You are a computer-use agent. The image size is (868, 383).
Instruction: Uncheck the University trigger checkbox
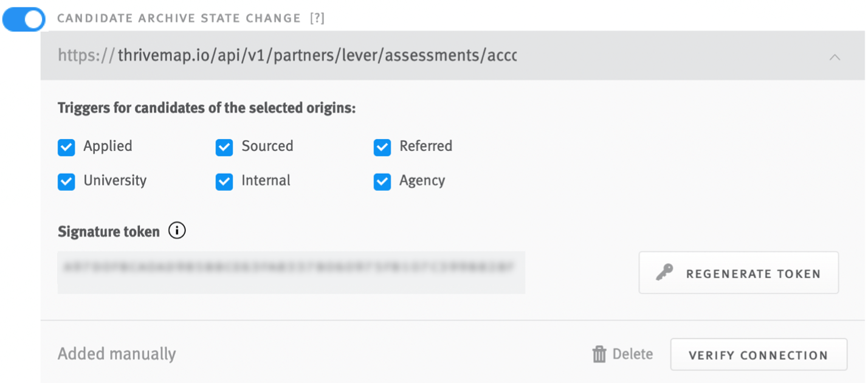pyautogui.click(x=66, y=181)
